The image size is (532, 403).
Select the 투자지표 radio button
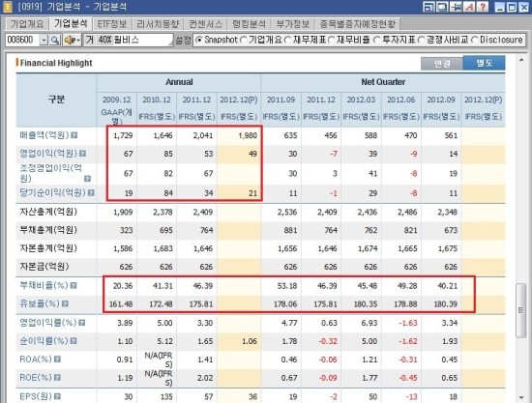pyautogui.click(x=377, y=40)
